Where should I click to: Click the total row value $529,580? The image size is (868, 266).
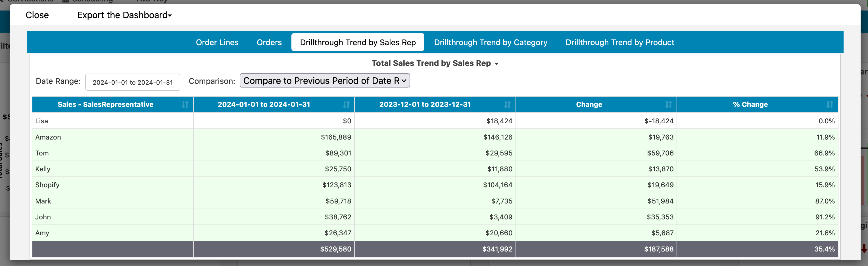click(335, 249)
